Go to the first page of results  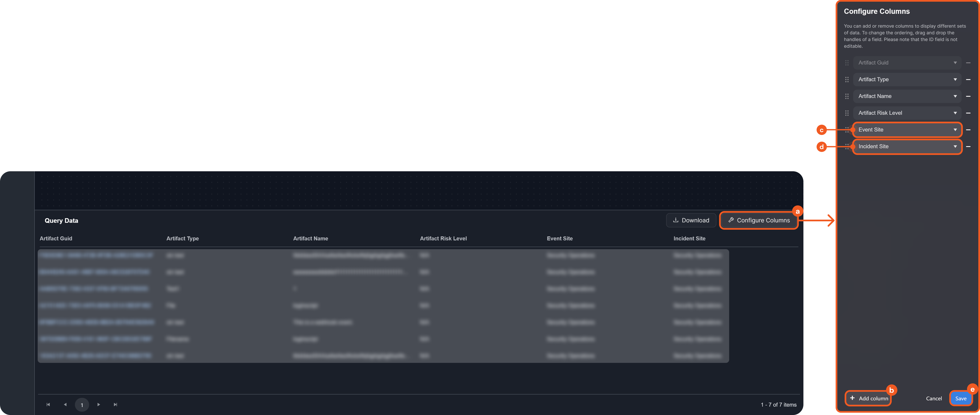point(48,404)
